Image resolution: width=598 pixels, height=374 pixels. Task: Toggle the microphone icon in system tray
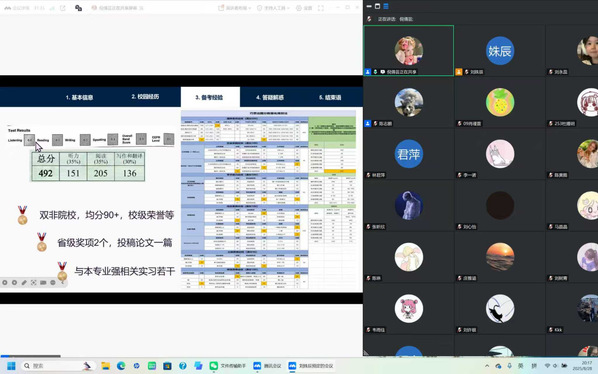[509, 366]
